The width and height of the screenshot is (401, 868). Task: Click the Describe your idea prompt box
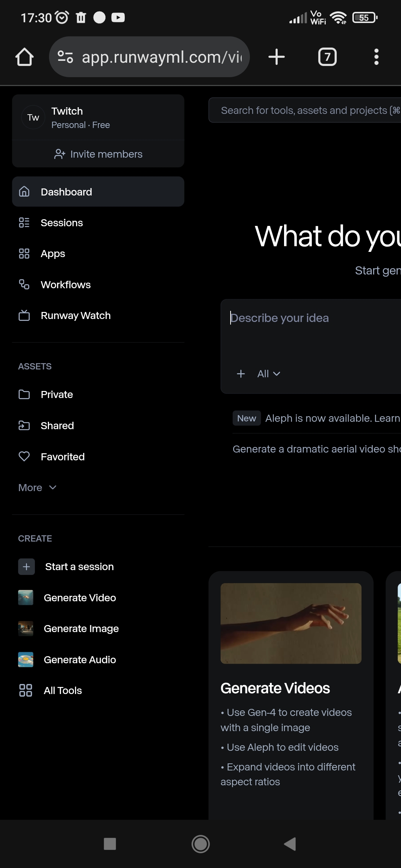[311, 346]
